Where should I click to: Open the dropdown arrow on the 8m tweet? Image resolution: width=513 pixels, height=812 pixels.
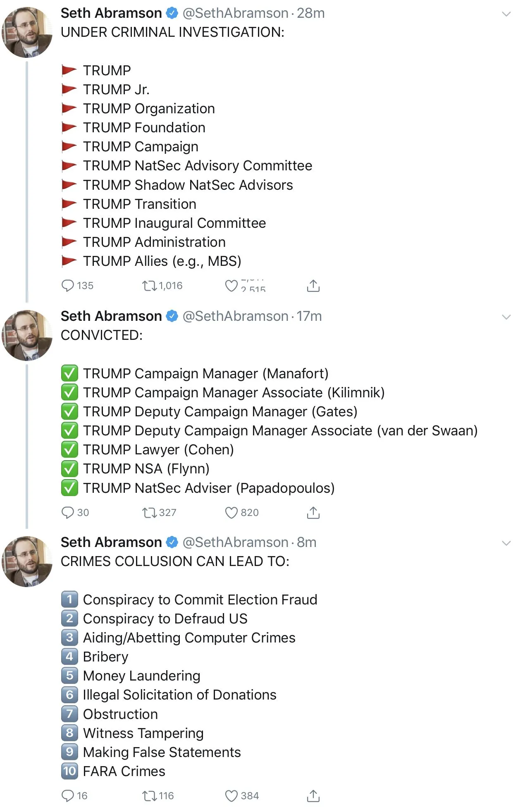click(506, 543)
